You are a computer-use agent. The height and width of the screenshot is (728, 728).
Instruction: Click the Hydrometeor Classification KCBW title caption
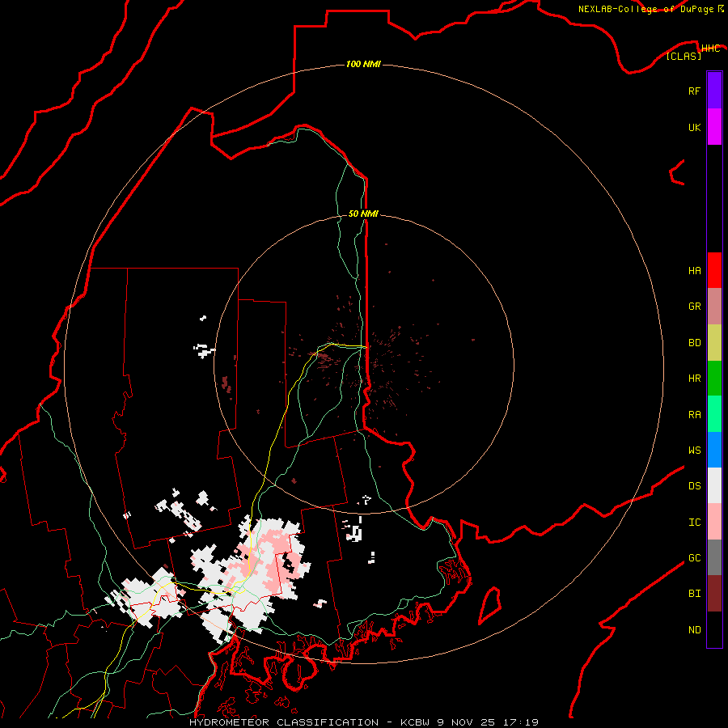[363, 722]
